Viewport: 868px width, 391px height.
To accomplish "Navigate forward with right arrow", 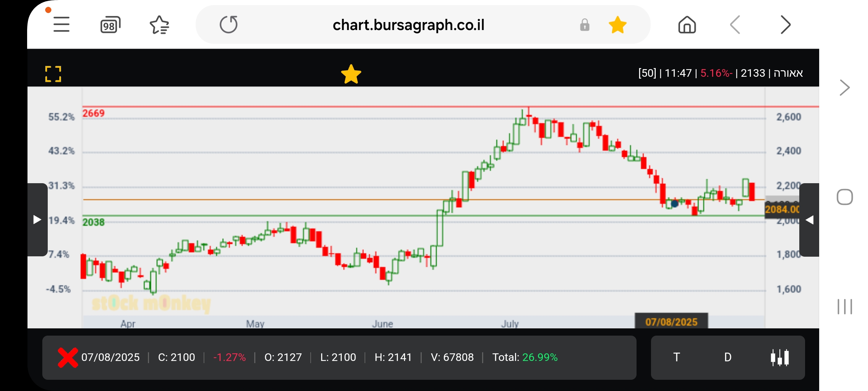I will pyautogui.click(x=785, y=25).
